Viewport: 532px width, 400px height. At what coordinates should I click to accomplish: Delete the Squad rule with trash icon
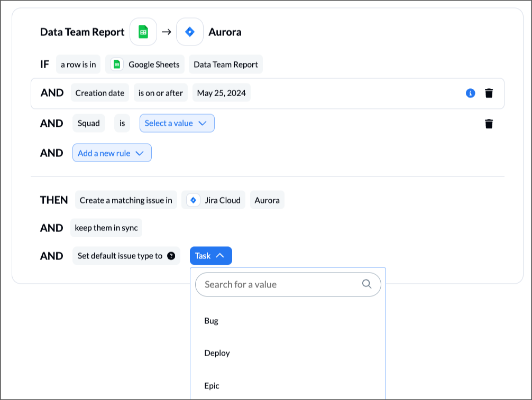[489, 124]
